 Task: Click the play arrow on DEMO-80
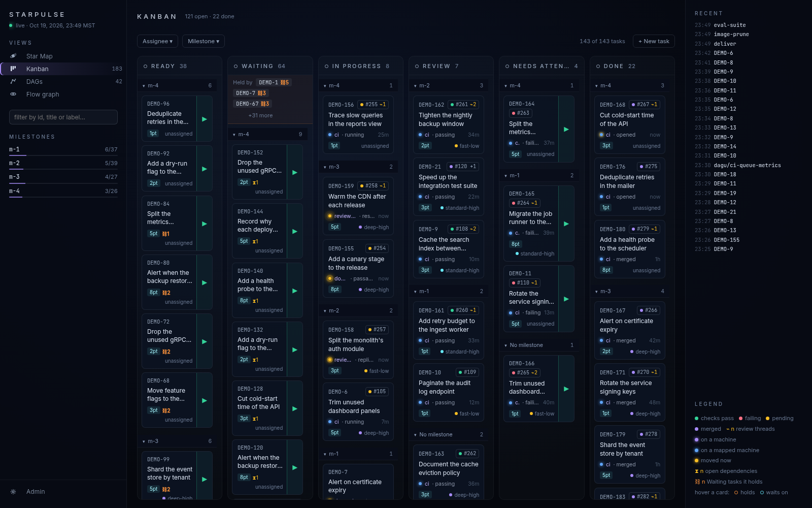click(205, 282)
